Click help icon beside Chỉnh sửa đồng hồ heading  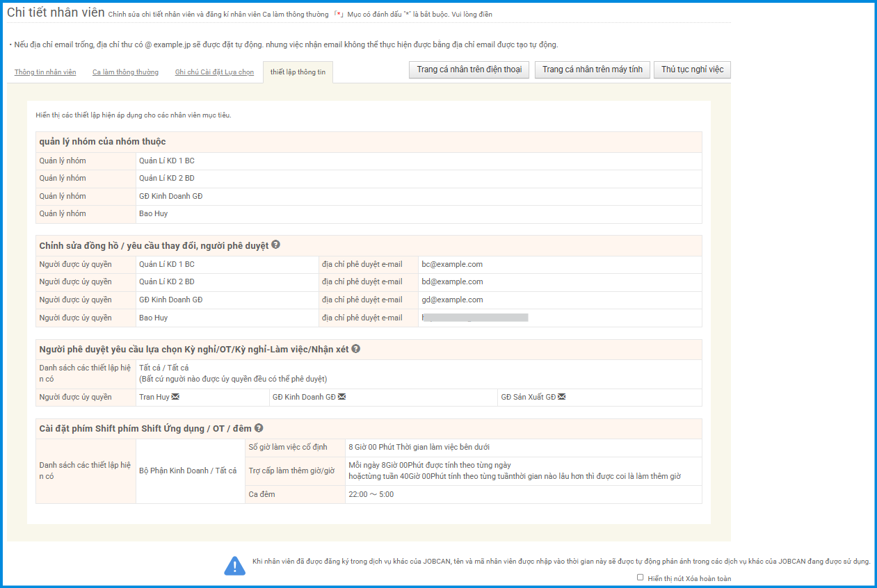276,245
